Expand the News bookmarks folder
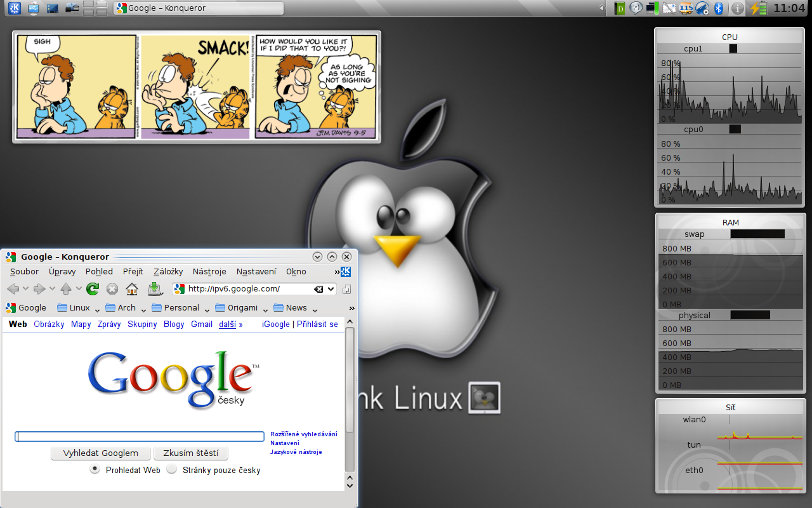This screenshot has height=508, width=812. (x=296, y=308)
